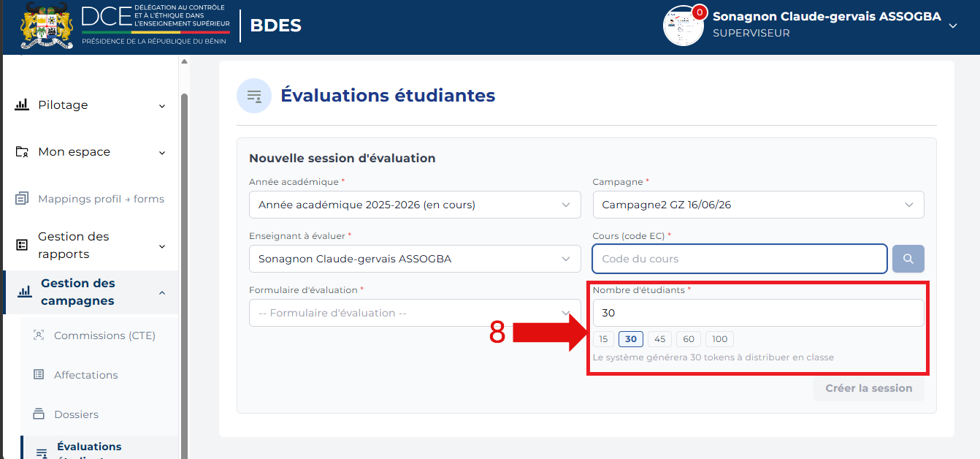Expand the Mon espace menu chevron
This screenshot has width=980, height=459.
tap(162, 153)
